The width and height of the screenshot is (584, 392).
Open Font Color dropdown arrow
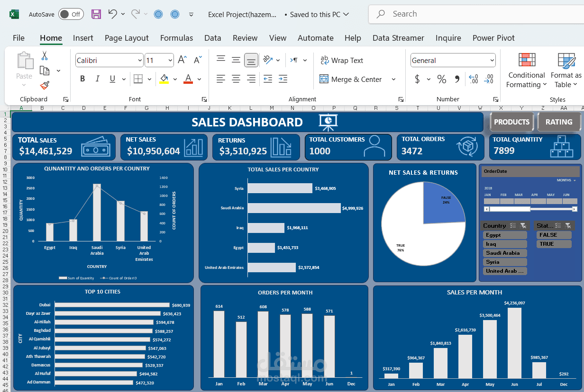click(x=199, y=79)
